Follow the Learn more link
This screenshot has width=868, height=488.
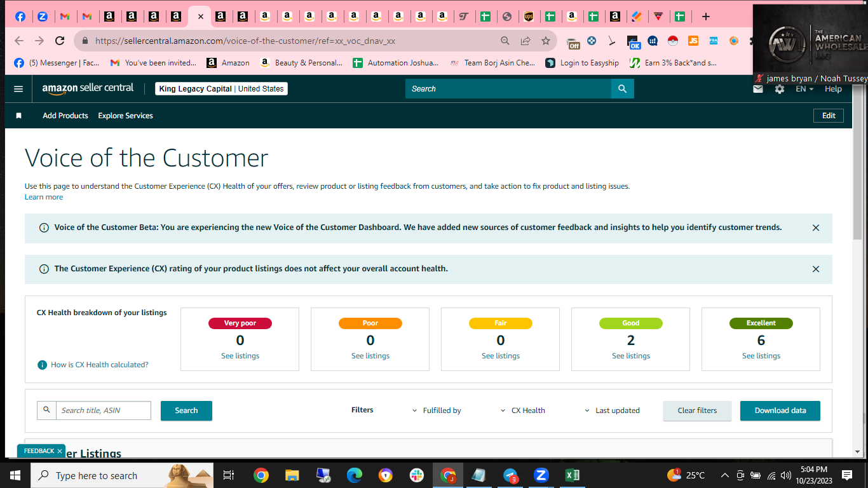tap(44, 197)
